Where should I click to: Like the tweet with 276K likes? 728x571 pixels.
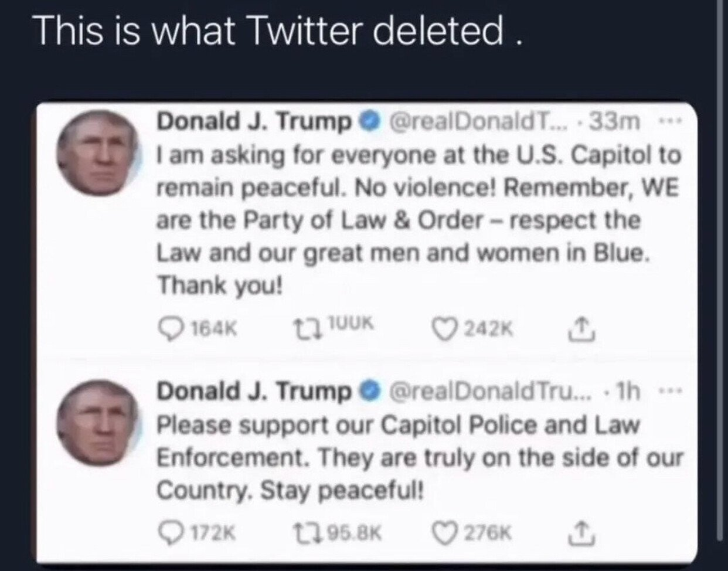[445, 533]
